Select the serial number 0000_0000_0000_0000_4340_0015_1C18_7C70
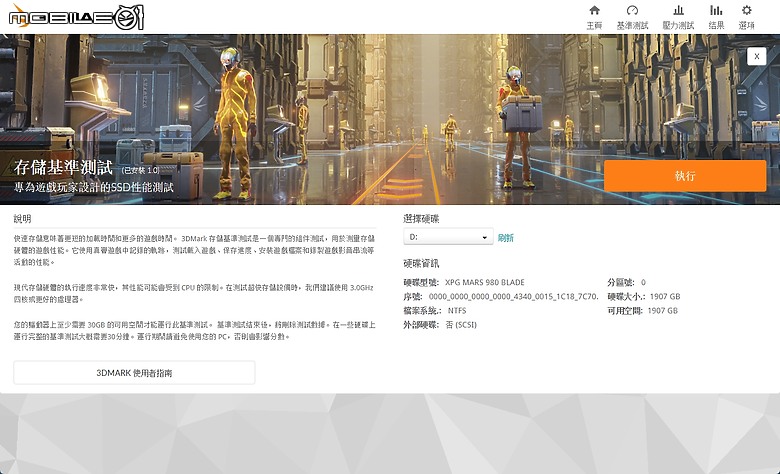Image resolution: width=780 pixels, height=474 pixels. (513, 296)
